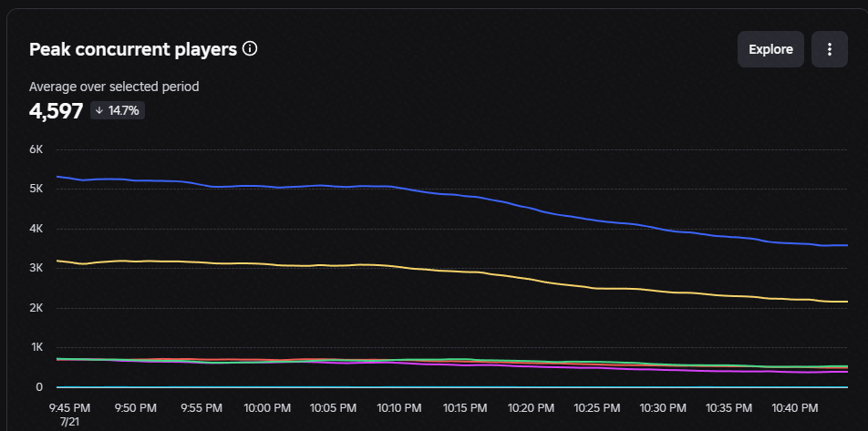Click the 7/21 date label
868x431 pixels.
pos(69,422)
